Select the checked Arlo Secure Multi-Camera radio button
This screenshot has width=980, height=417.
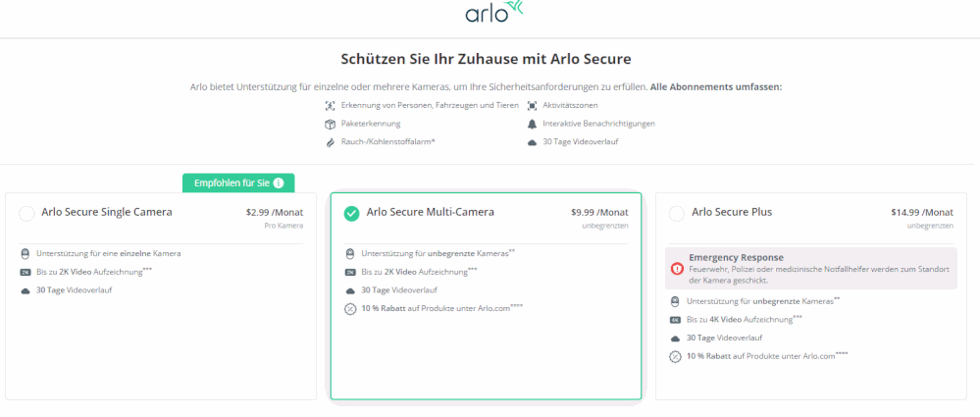tap(352, 214)
